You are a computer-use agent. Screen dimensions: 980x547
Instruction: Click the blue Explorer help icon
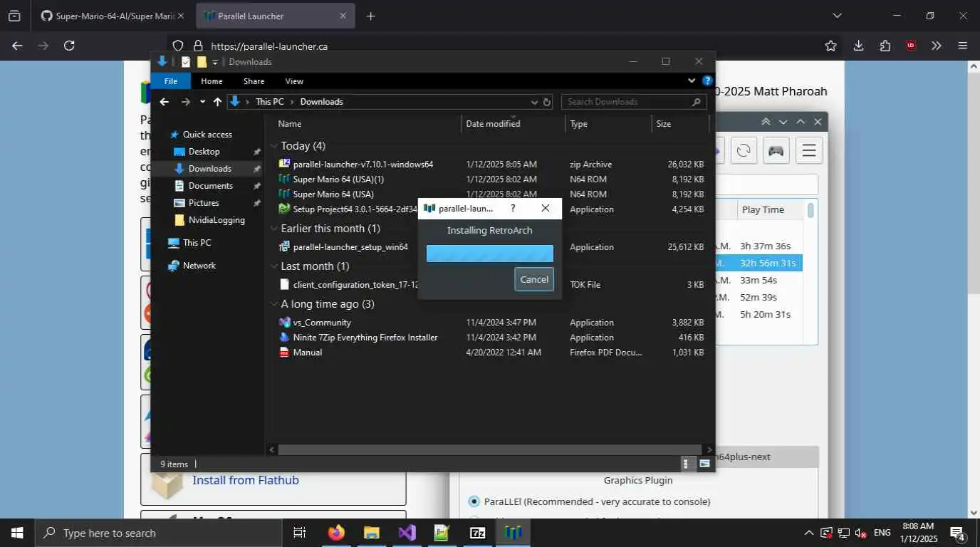[x=707, y=80]
